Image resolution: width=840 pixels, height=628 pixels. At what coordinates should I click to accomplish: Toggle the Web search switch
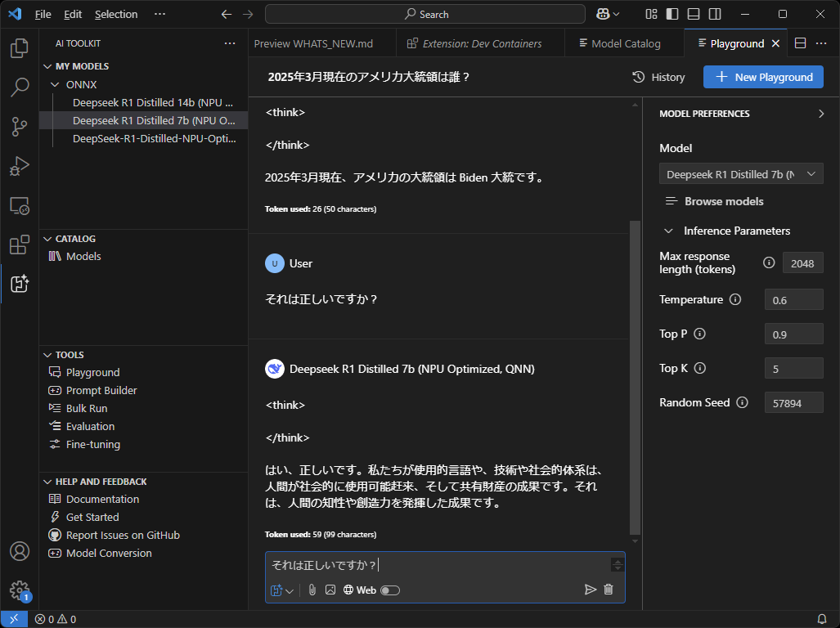390,590
